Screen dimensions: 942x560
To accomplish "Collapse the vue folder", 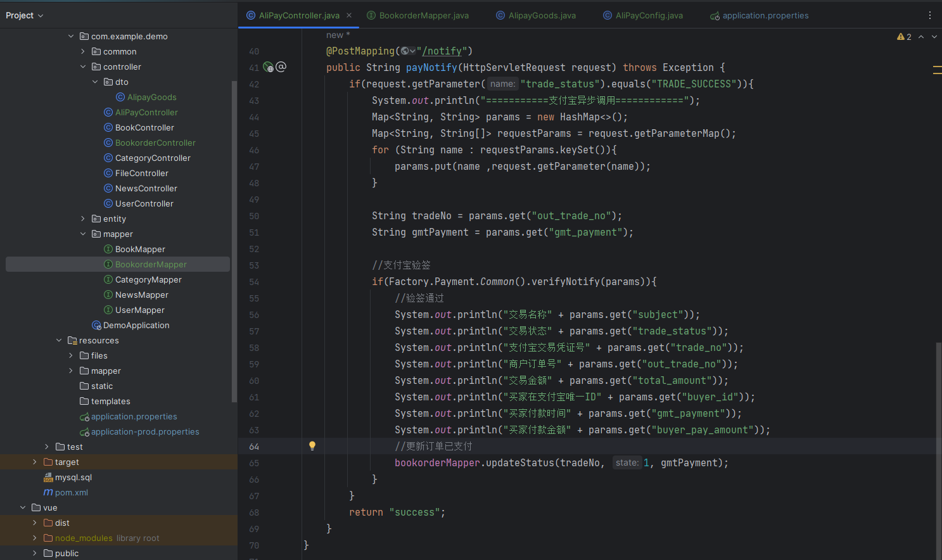I will 23,507.
